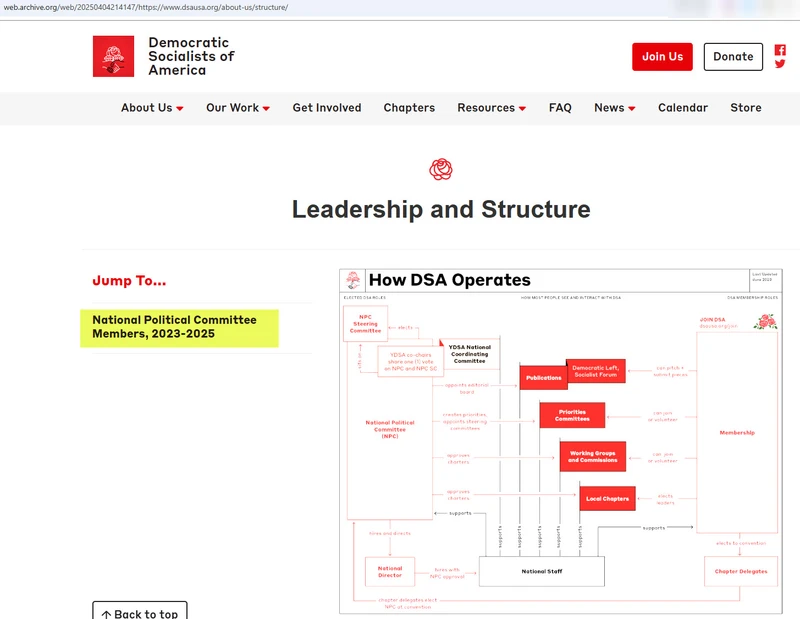Jump to National Political Committee Members, 2023-2025

pyautogui.click(x=175, y=327)
